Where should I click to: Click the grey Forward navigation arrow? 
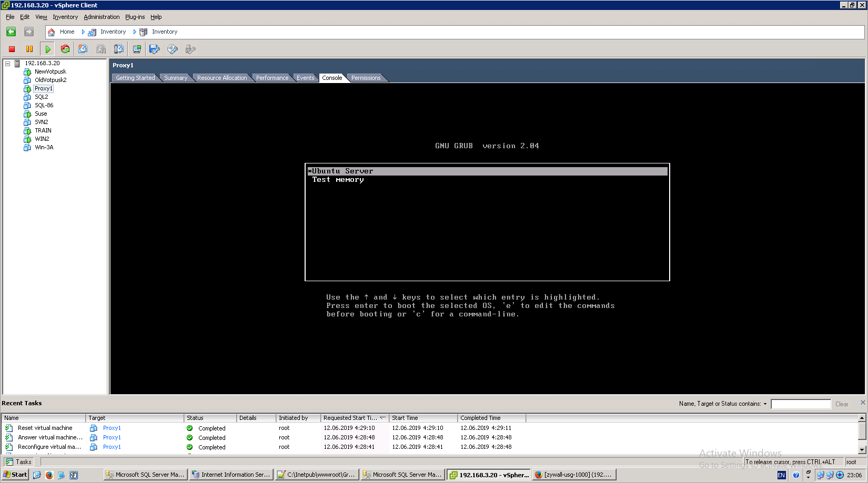pos(29,32)
